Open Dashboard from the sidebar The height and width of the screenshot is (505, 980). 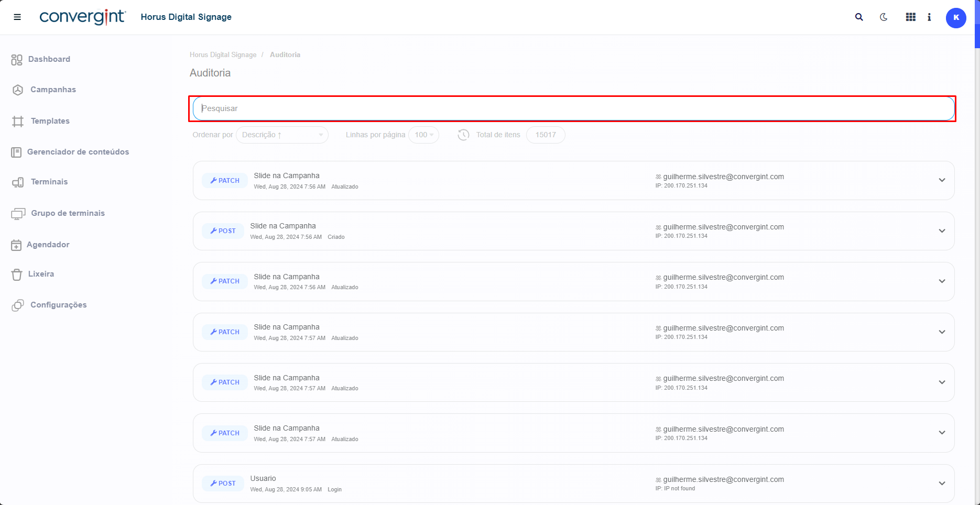pyautogui.click(x=49, y=59)
